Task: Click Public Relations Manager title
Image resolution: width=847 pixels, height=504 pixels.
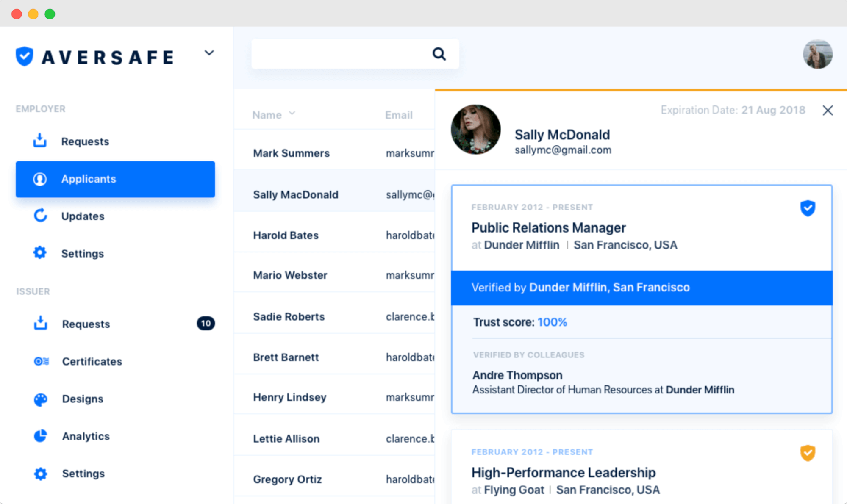Action: tap(548, 227)
